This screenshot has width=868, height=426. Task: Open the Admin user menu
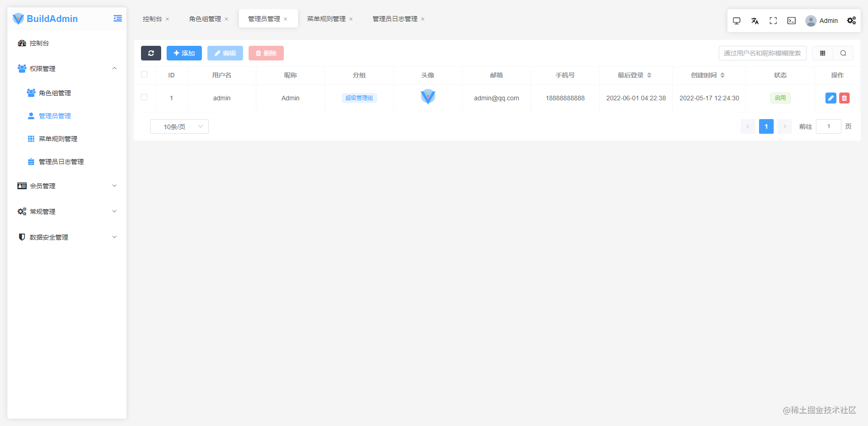click(822, 21)
